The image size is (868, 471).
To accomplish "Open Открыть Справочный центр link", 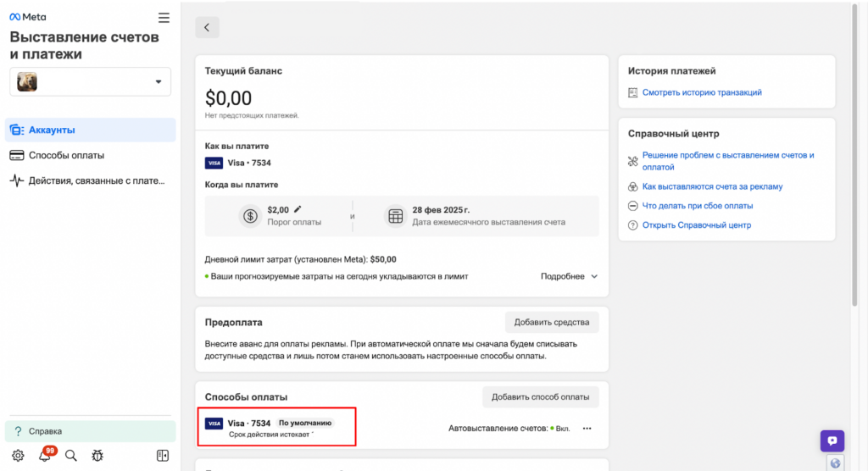I will [x=697, y=225].
